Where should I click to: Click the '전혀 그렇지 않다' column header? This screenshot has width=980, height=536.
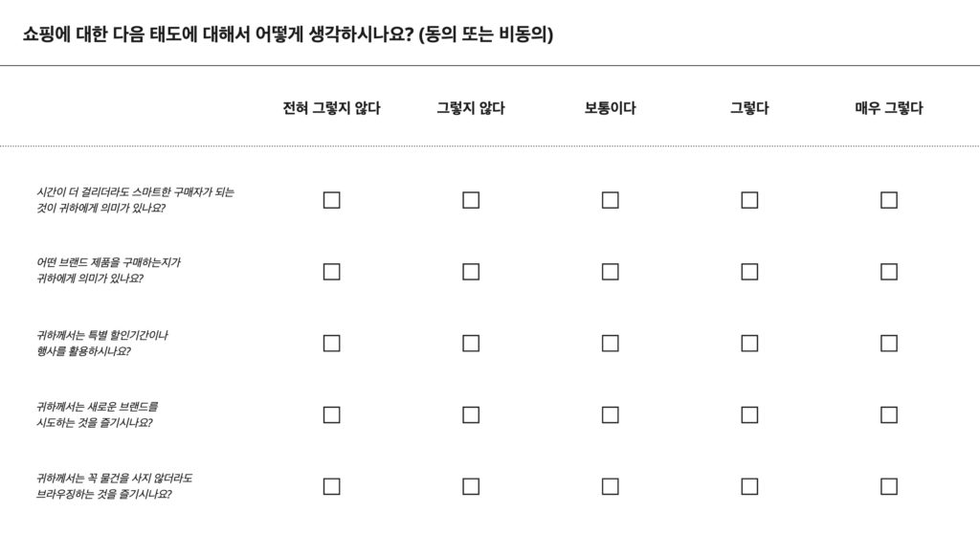331,108
